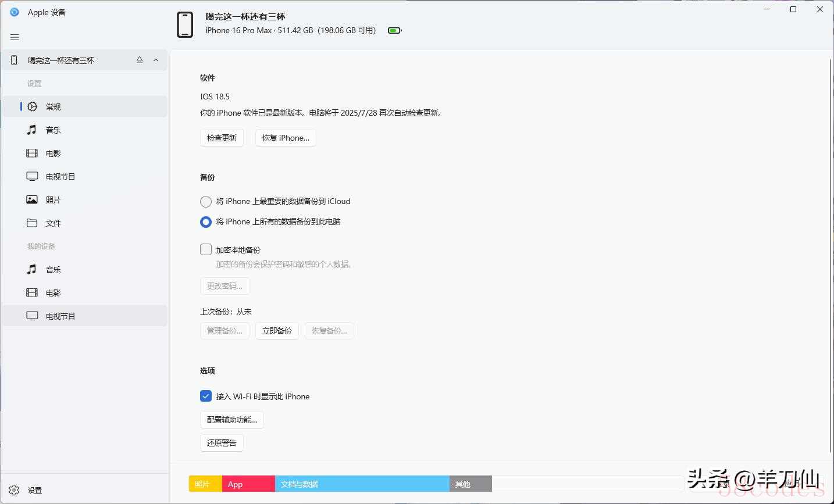The height and width of the screenshot is (504, 834).
Task: Open app 设置 with the gear icon
Action: tap(85, 490)
